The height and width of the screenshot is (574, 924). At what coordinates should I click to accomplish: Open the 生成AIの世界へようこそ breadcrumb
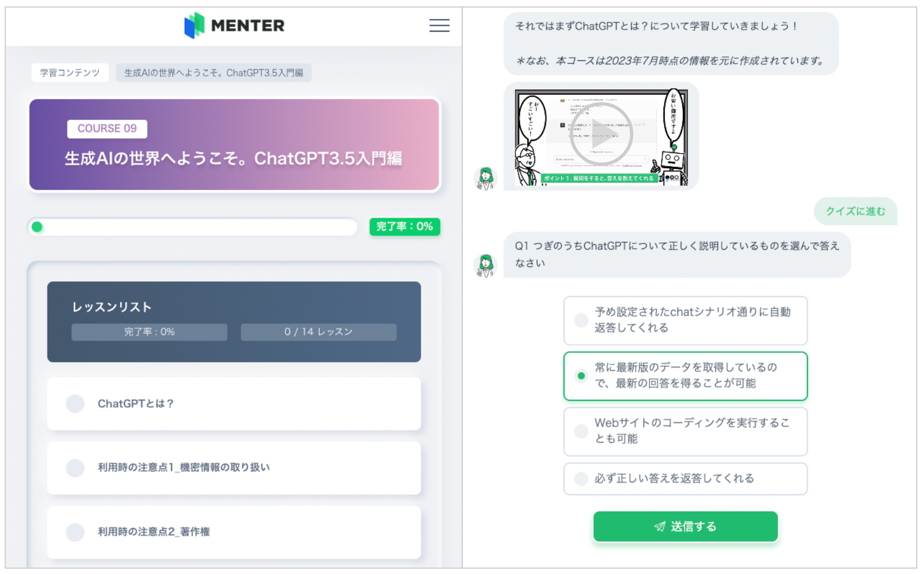[x=213, y=73]
